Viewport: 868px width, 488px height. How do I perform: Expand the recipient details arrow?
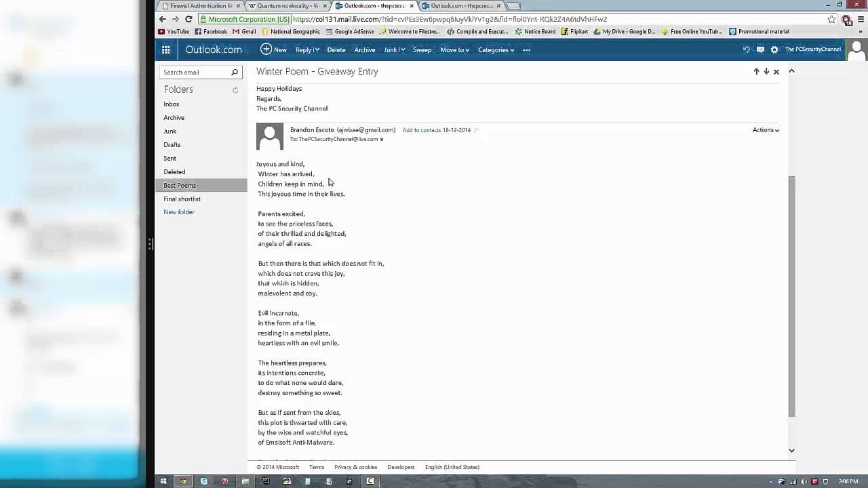pos(382,140)
